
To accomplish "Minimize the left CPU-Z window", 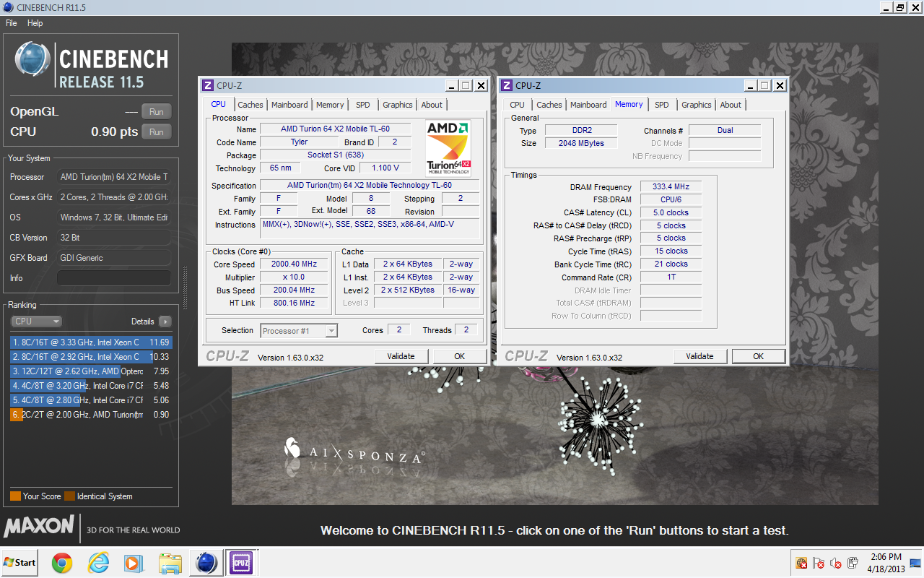I will point(451,85).
